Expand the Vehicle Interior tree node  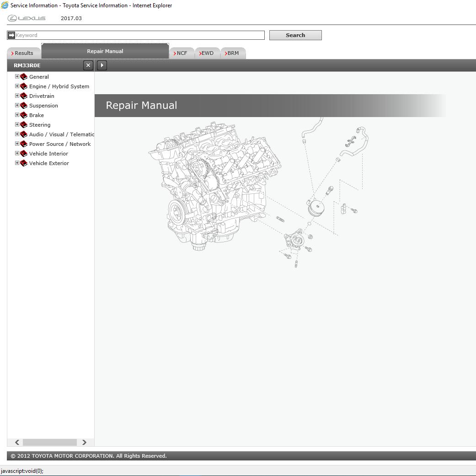tap(17, 153)
